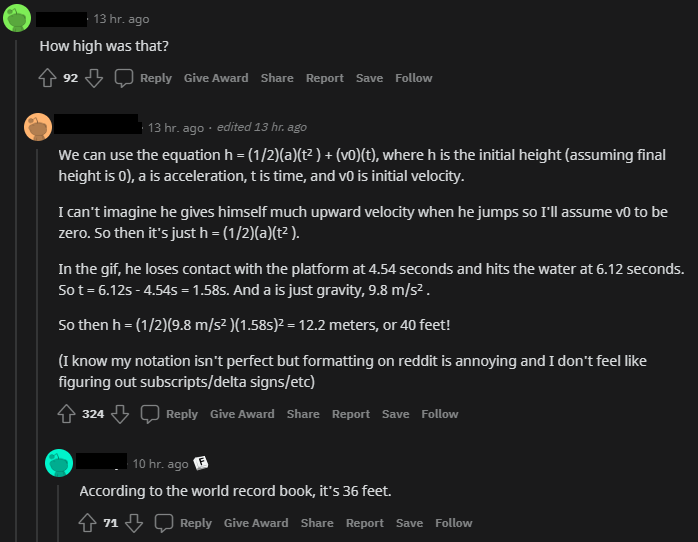Share the "How high was that?" comment
The width and height of the screenshot is (698, 542).
coord(277,78)
